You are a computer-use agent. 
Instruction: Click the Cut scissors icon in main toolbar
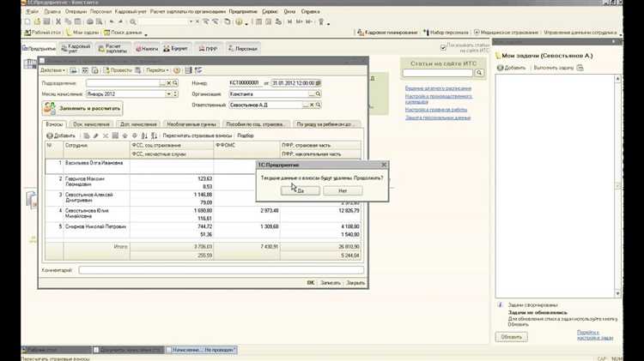coord(58,21)
